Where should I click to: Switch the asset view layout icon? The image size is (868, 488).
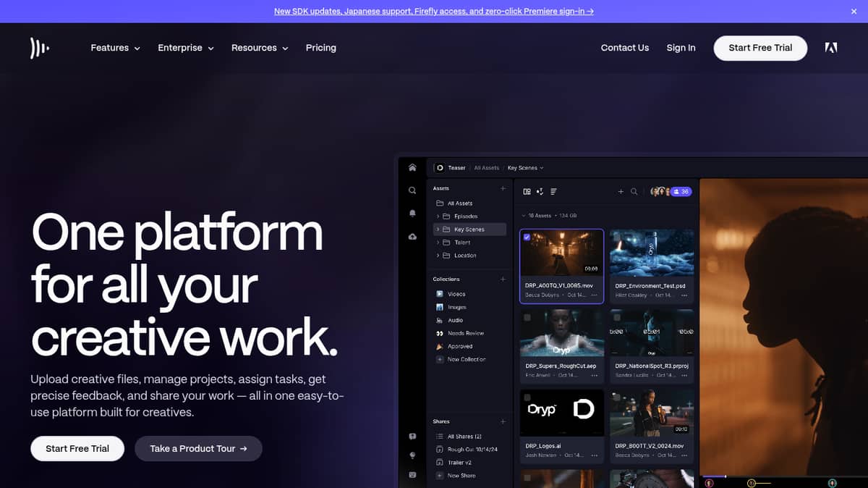coord(527,192)
